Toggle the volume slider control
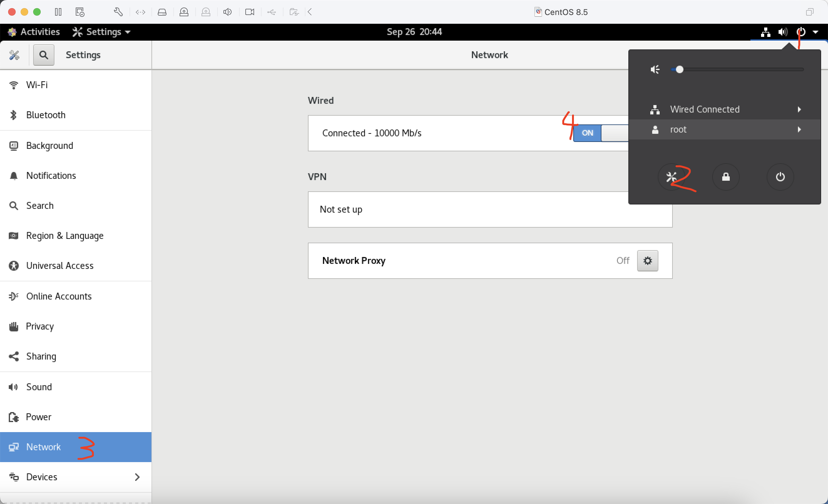 [x=680, y=69]
